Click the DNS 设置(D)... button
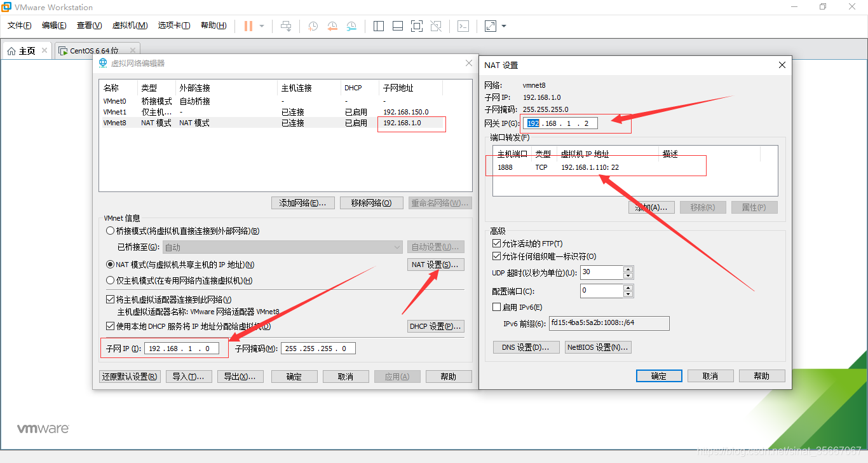This screenshot has width=868, height=463. click(526, 347)
